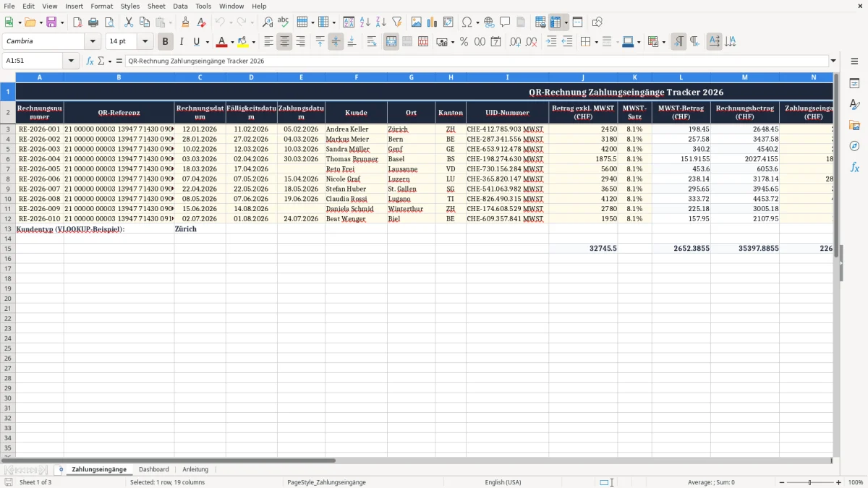The image size is (868, 488).
Task: Click the Export as PDF icon
Action: tap(77, 22)
